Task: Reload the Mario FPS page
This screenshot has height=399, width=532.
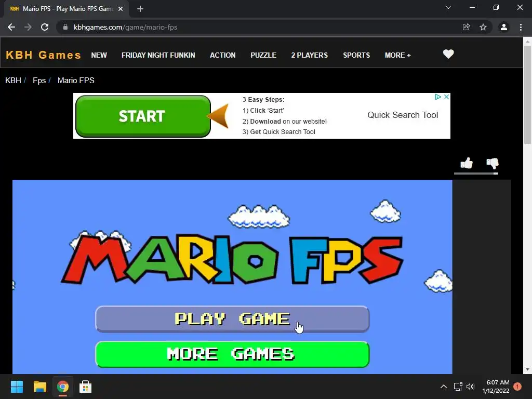Action: pyautogui.click(x=45, y=27)
